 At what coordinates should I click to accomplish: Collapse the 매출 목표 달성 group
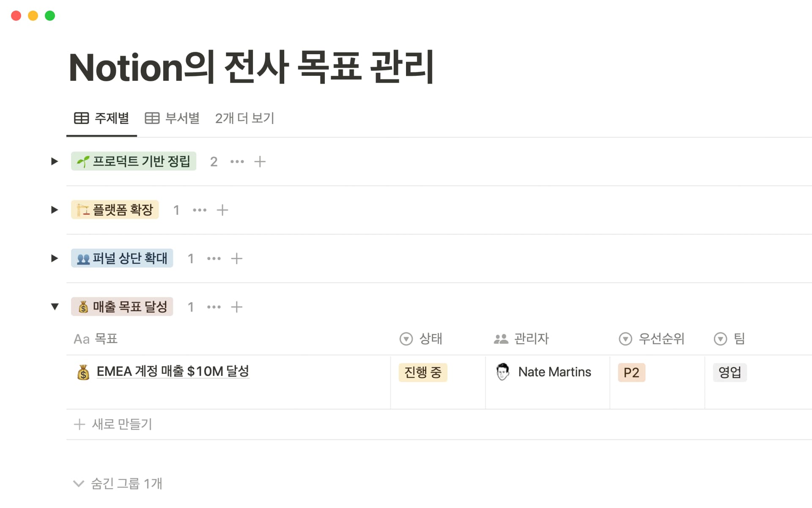tap(55, 306)
